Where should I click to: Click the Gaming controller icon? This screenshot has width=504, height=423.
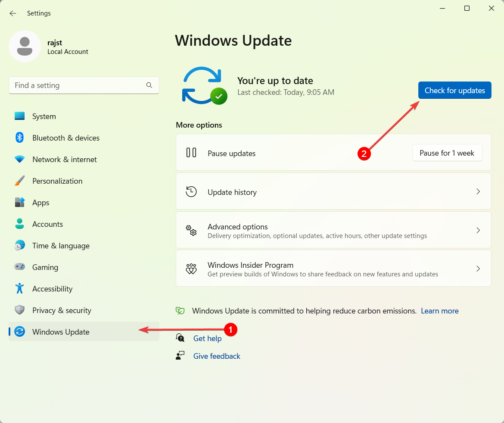20,267
